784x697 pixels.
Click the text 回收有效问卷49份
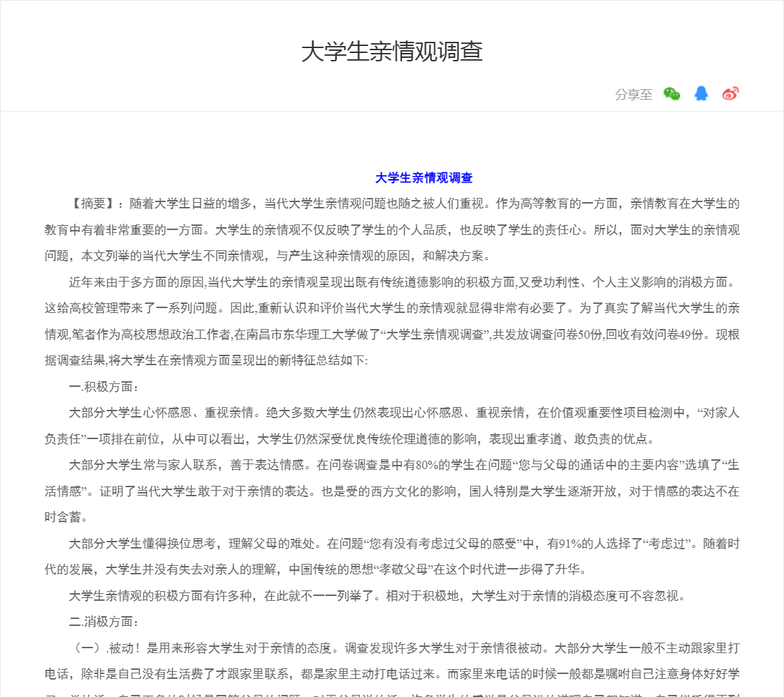point(654,335)
